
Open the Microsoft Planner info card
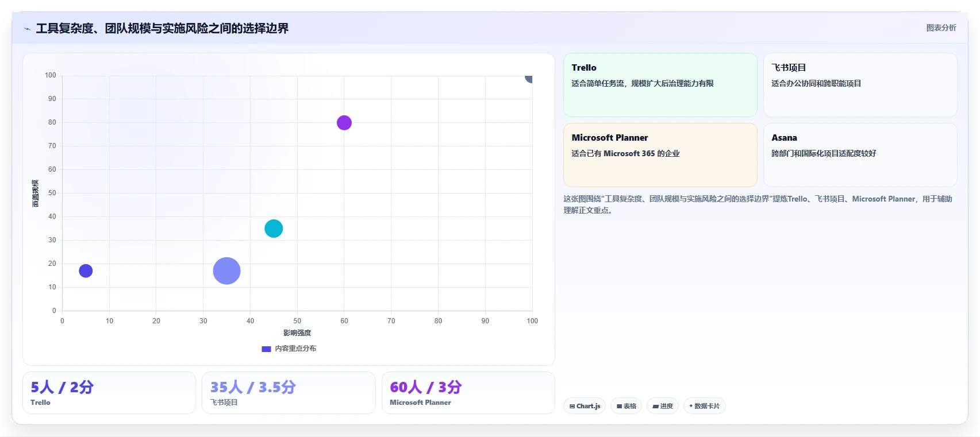tap(660, 155)
